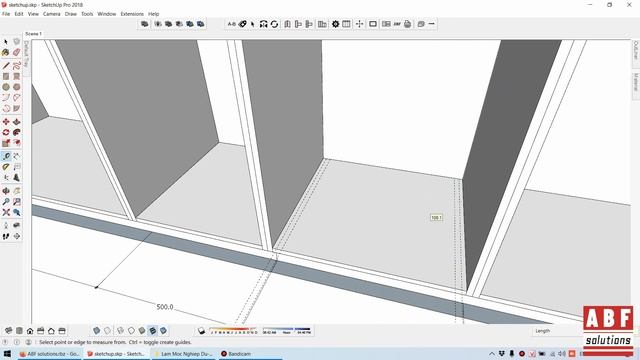Toggle Back Edges style
This screenshot has width=640, height=360.
tap(107, 331)
